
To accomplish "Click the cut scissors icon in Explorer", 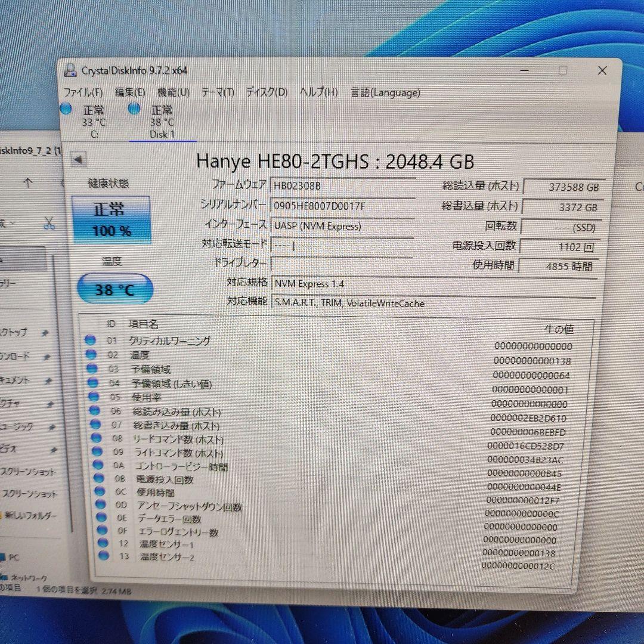I will point(49,223).
